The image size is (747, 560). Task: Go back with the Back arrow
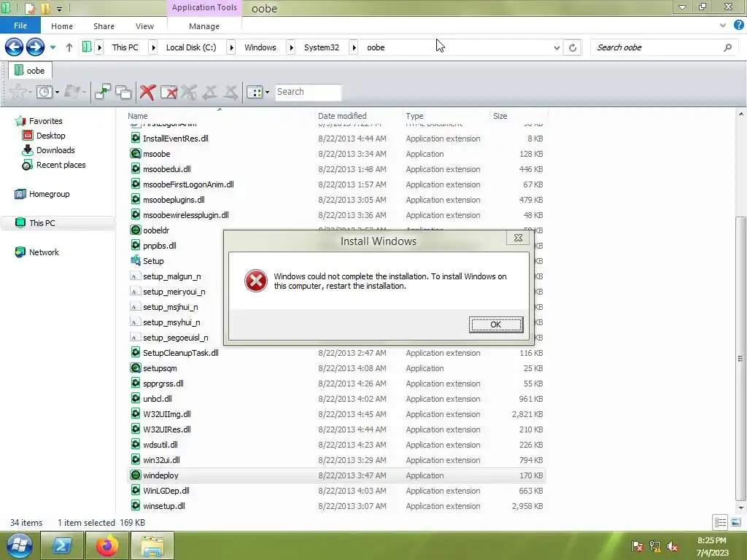(x=15, y=47)
